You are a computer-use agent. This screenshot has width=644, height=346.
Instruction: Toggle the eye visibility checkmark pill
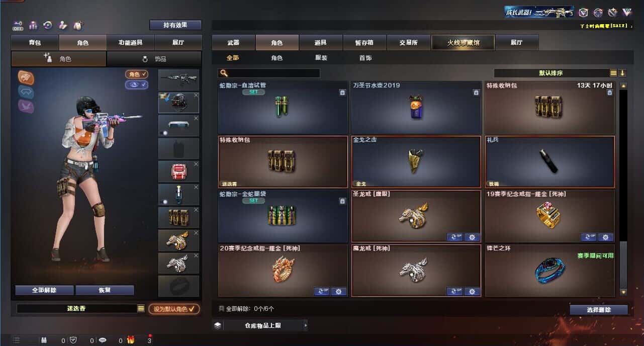[137, 84]
